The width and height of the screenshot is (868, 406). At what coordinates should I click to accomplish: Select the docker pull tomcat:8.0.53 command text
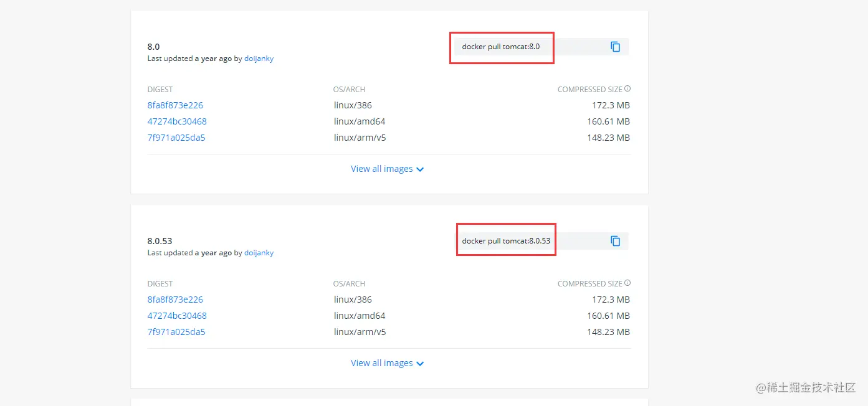click(x=506, y=241)
